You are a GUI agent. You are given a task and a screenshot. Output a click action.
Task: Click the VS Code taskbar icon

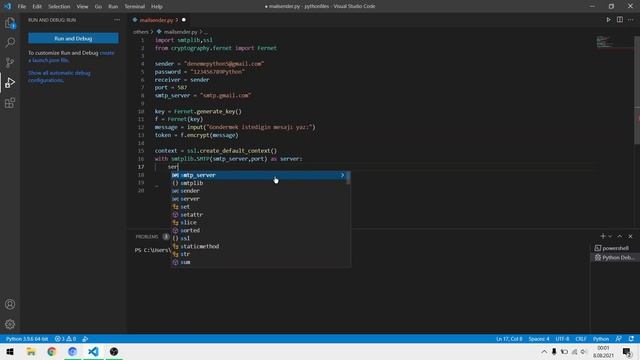[93, 351]
